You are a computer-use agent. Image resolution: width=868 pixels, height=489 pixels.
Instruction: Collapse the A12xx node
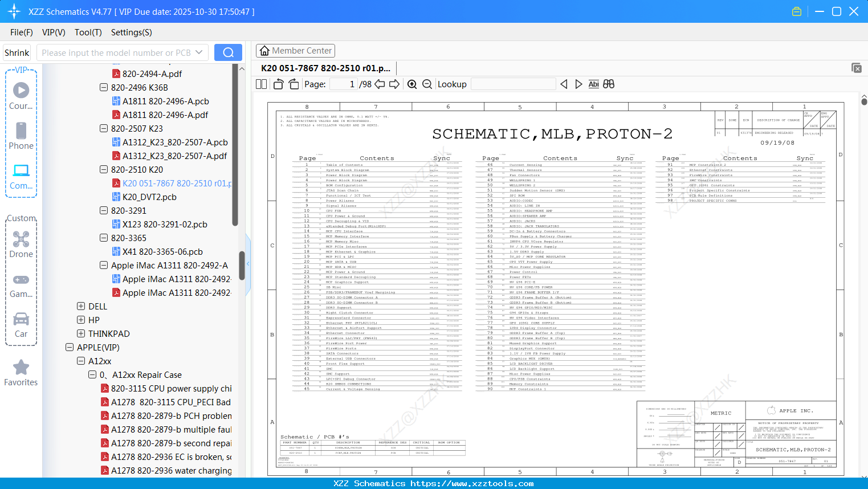click(81, 361)
